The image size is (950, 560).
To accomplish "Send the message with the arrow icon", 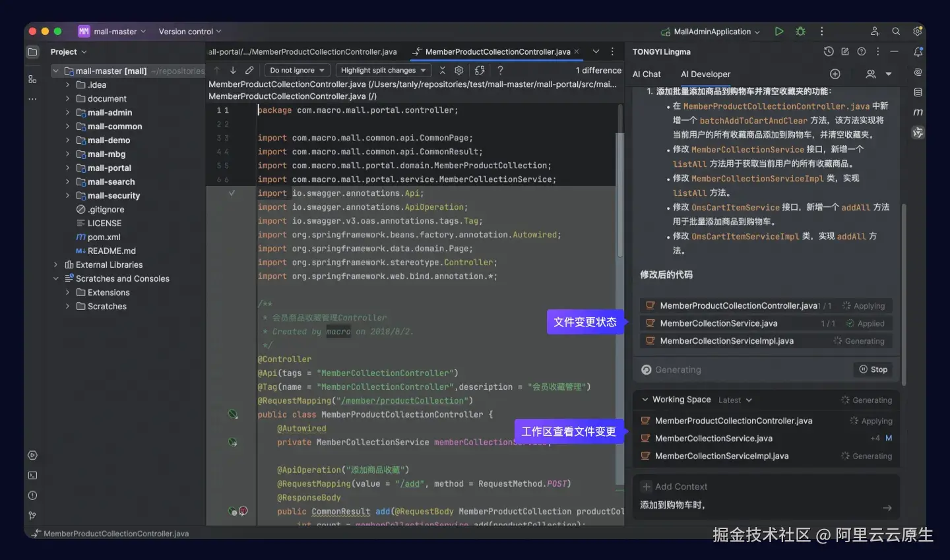I will tap(887, 508).
